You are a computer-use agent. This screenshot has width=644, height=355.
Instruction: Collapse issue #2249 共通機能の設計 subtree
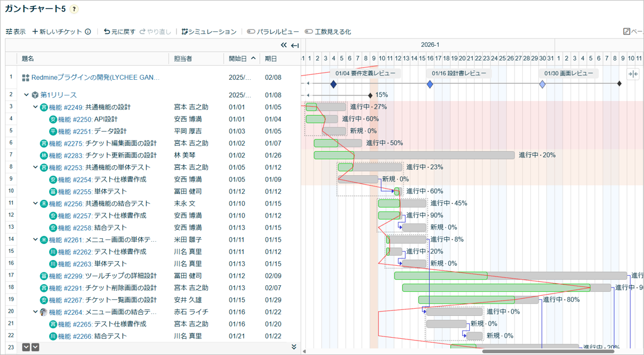[35, 107]
